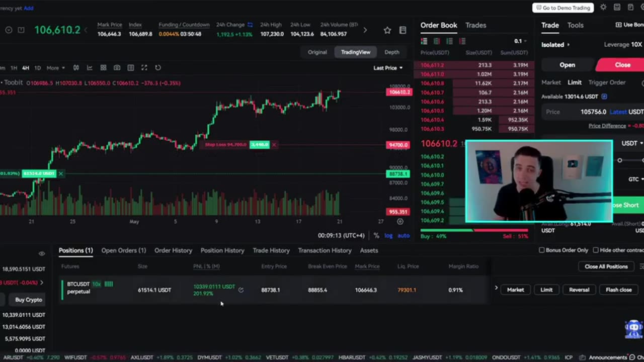
Task: Check the Hide other contracts checkbox
Action: (596, 250)
